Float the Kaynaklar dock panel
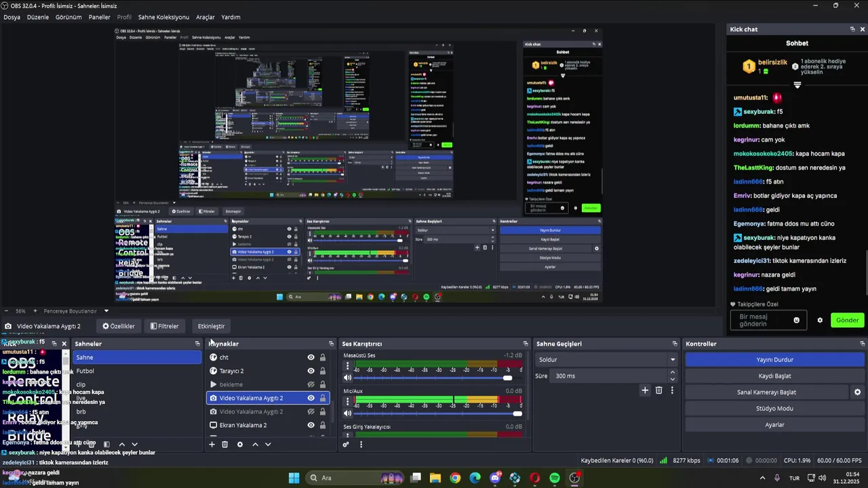Screen dimensions: 868x488 331,344
